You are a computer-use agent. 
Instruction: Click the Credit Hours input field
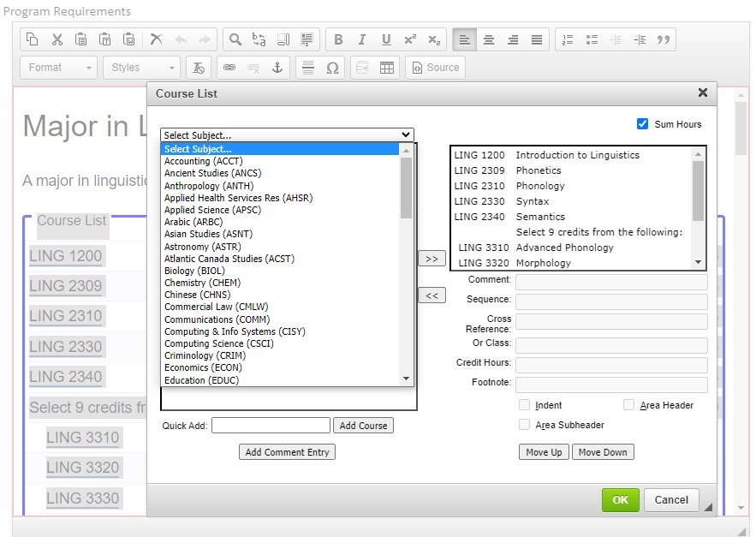pyautogui.click(x=611, y=365)
